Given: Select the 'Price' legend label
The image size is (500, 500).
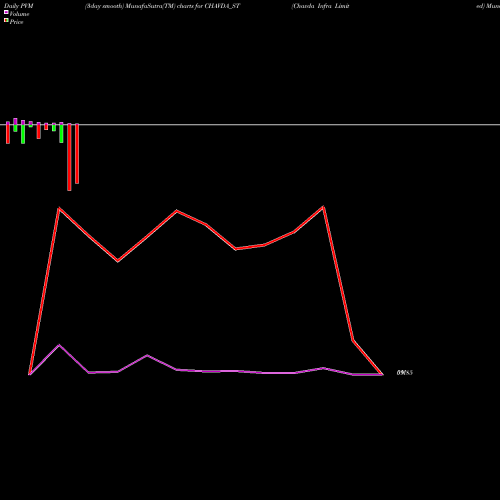Looking at the screenshot, I should point(16,22).
